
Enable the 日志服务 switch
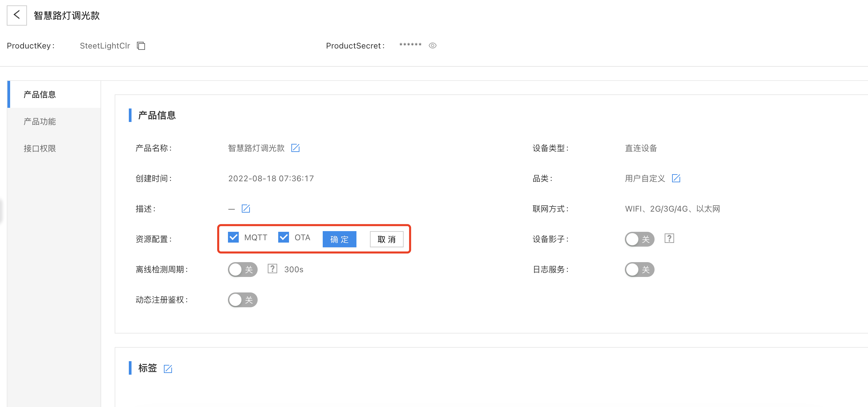tap(639, 270)
